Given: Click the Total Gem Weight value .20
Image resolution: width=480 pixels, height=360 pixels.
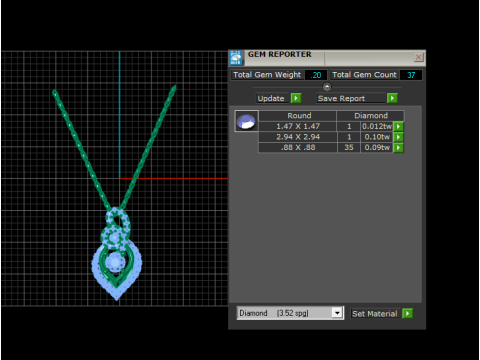Looking at the screenshot, I should 316,75.
